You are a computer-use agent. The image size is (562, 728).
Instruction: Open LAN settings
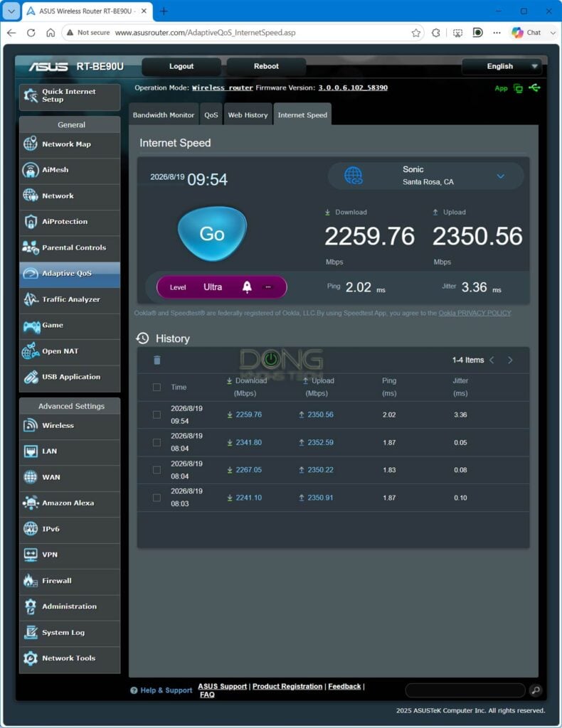pos(70,451)
